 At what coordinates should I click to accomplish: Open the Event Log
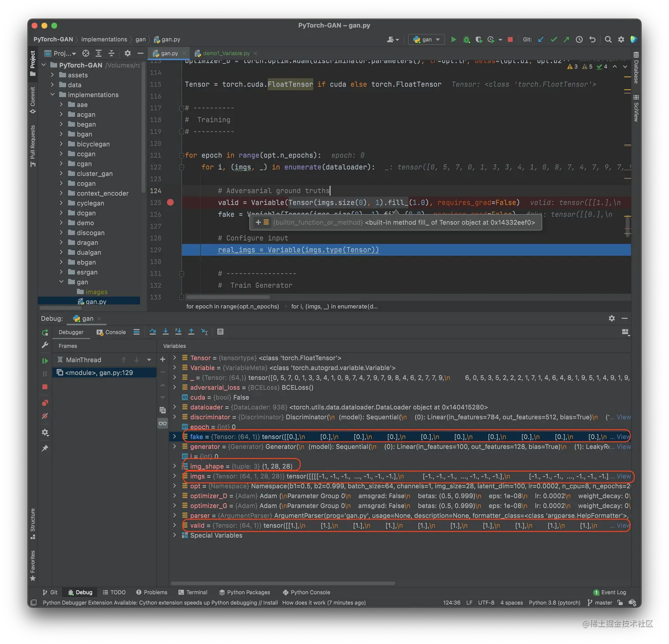click(x=610, y=592)
